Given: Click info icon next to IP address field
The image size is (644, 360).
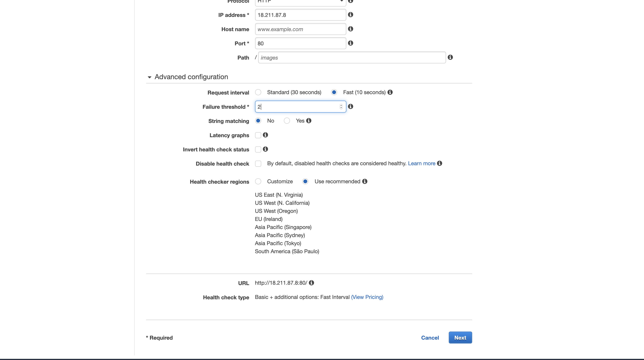Looking at the screenshot, I should 351,15.
